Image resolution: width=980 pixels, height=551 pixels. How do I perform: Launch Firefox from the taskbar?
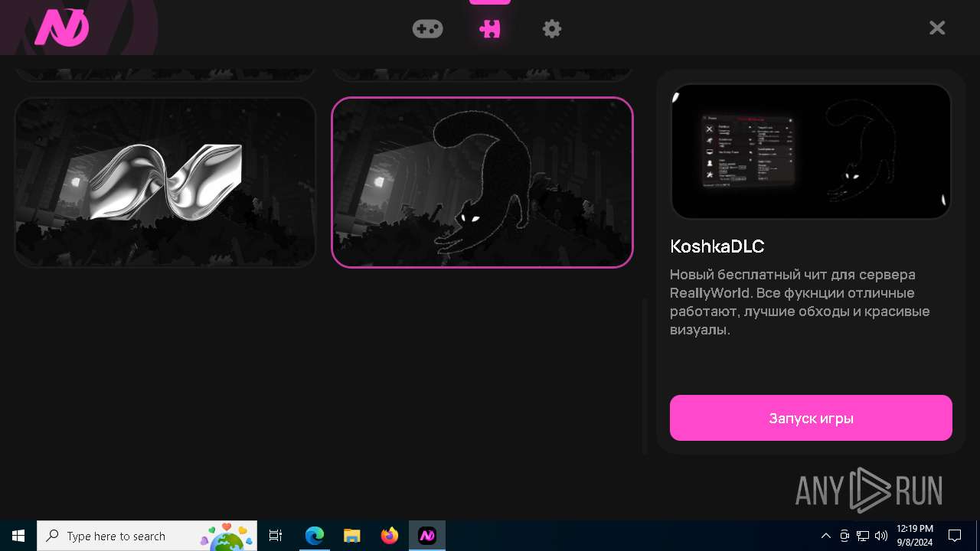[390, 536]
